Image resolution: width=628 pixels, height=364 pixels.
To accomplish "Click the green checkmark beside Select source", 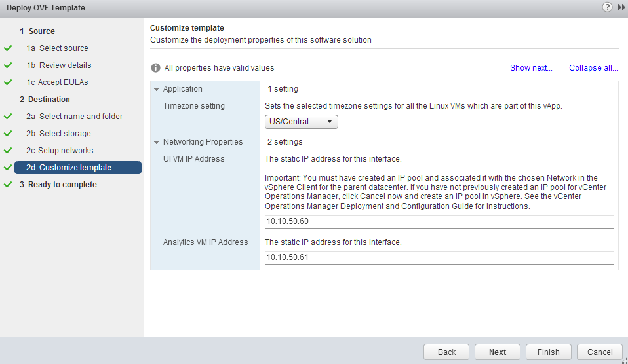I will pos(8,48).
